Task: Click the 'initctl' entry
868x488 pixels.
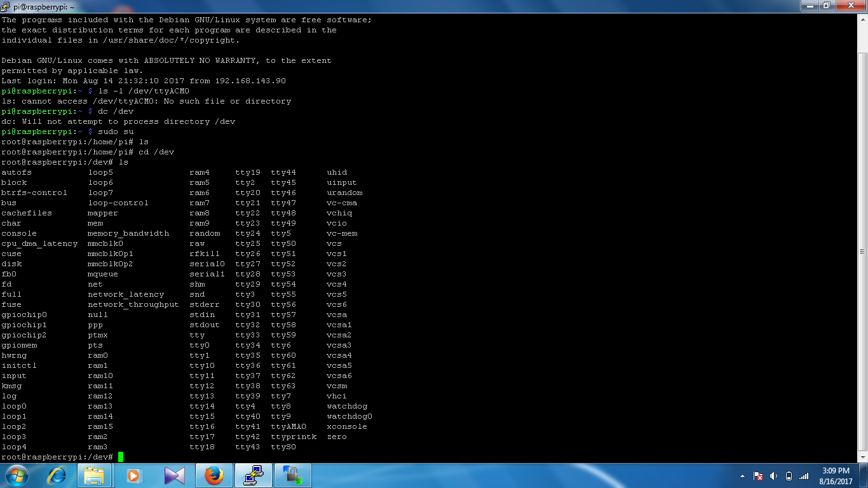Action: coord(19,365)
